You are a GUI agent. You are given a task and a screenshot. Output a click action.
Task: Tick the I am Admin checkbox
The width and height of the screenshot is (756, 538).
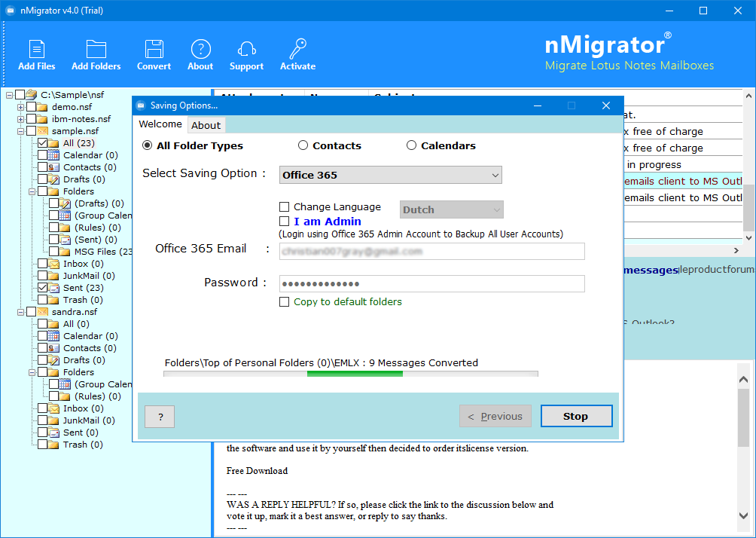285,222
